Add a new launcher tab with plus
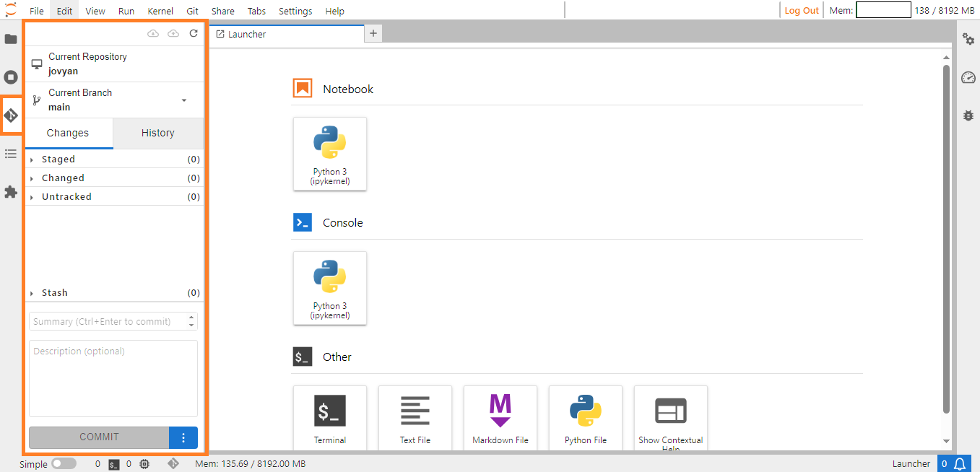 click(x=373, y=33)
